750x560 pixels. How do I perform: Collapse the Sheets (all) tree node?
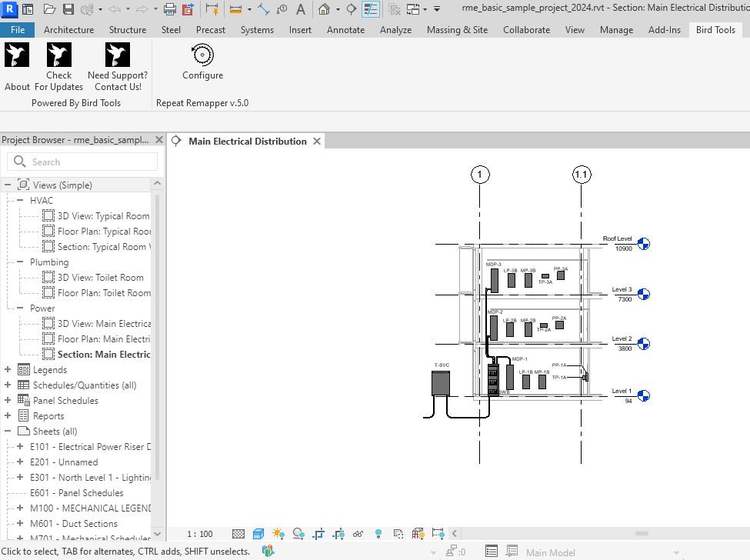(8, 432)
